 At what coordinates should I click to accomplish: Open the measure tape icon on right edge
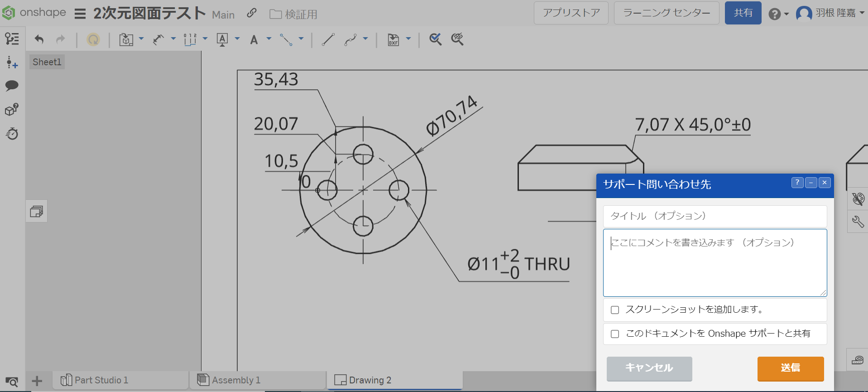tap(858, 360)
